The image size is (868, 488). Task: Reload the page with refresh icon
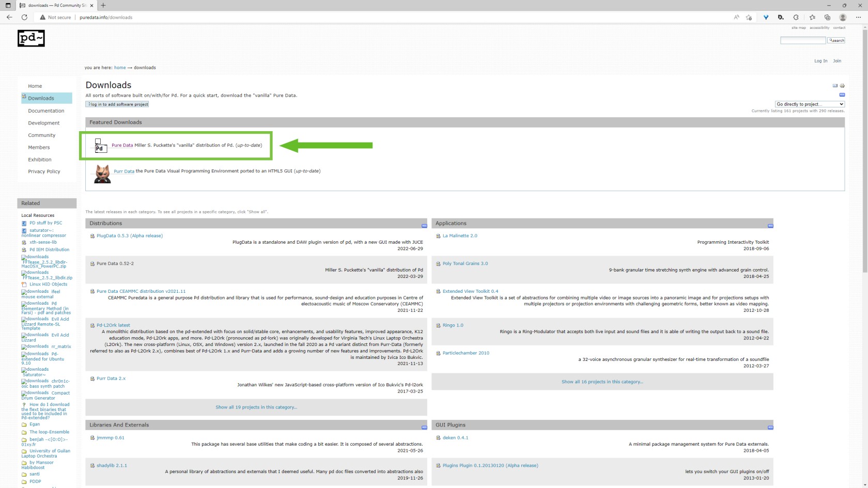tap(24, 17)
